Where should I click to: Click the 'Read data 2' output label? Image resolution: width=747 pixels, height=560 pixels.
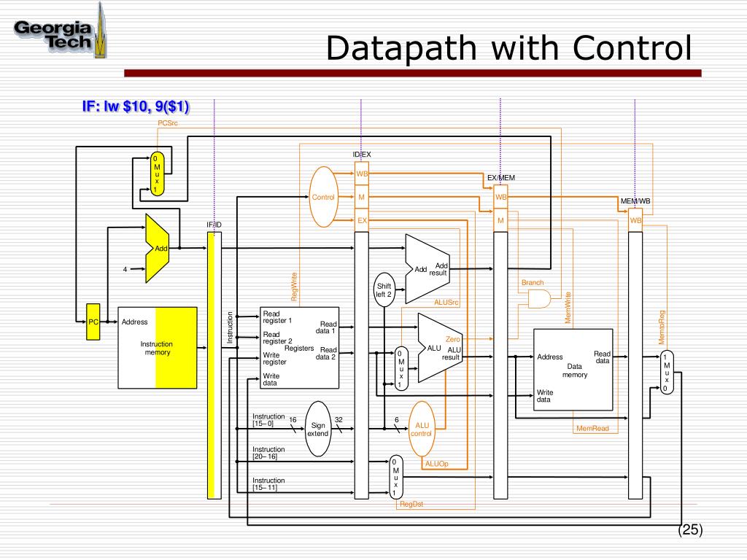point(326,353)
